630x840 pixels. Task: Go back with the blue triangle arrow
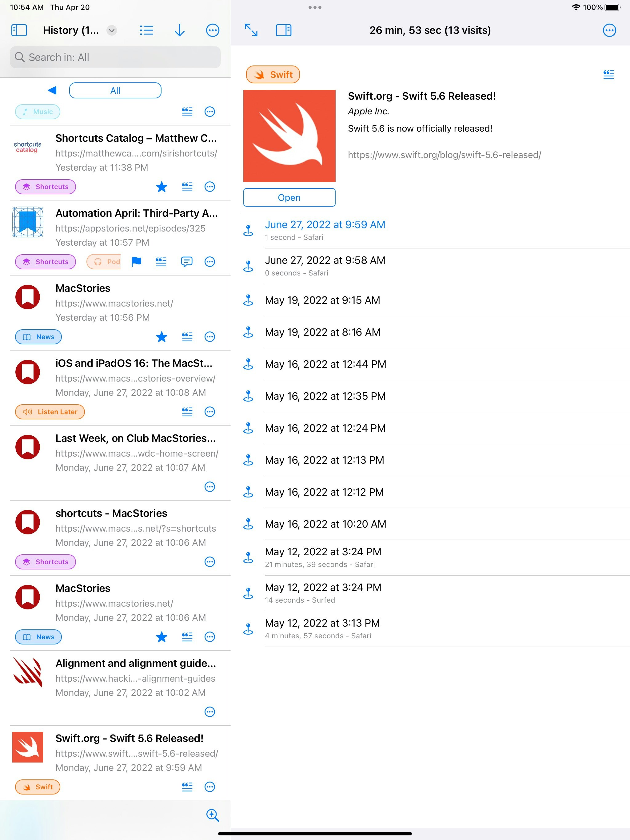52,90
